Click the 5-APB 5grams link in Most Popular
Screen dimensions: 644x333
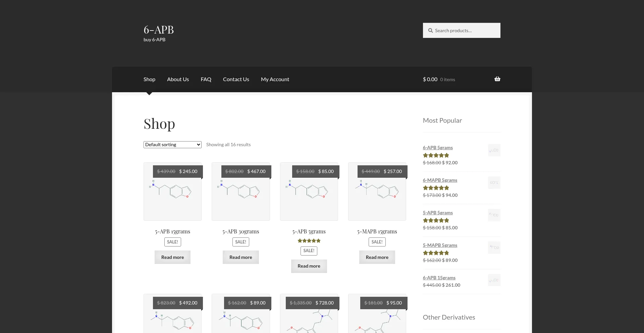pos(438,213)
